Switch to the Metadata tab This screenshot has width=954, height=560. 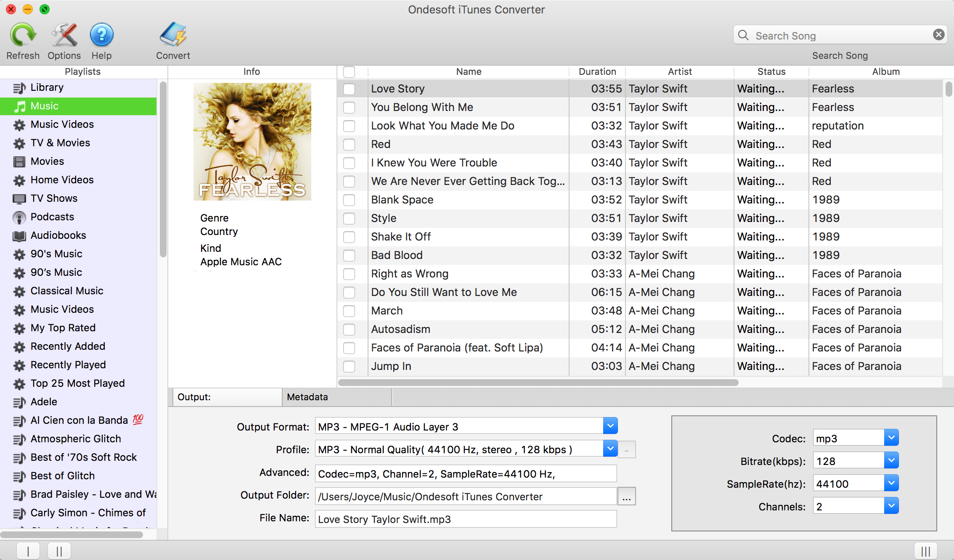point(307,397)
